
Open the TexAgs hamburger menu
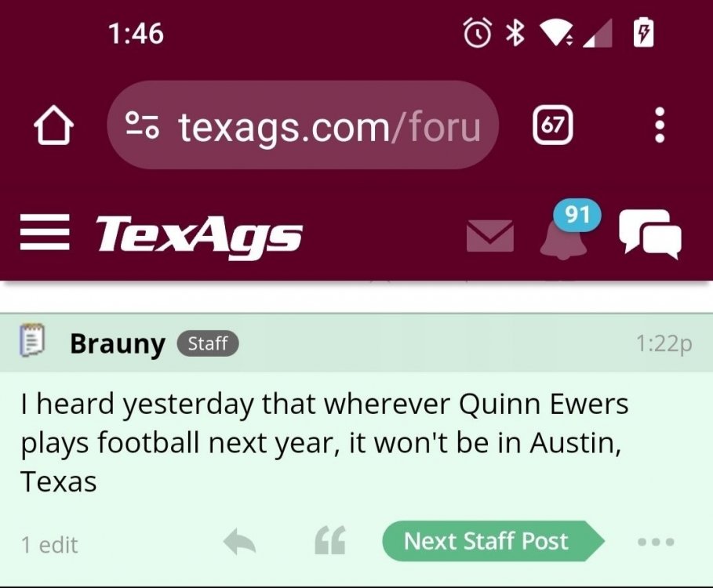(45, 233)
